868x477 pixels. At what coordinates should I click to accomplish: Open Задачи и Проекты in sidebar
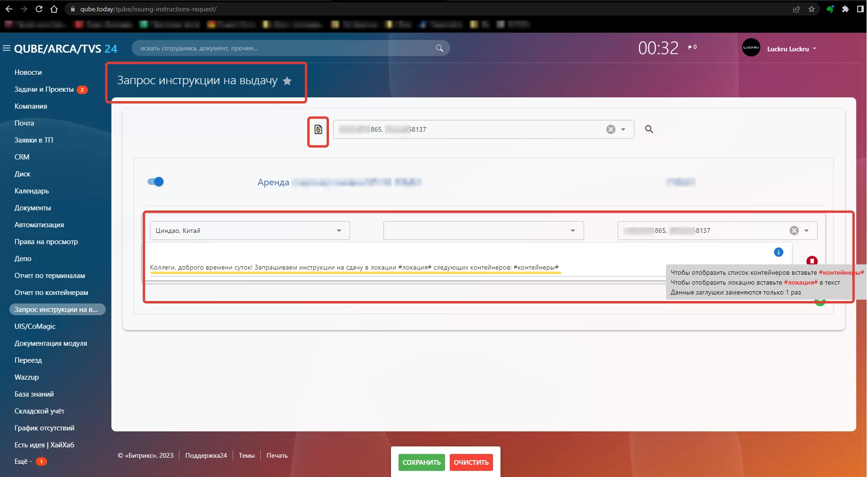pos(44,89)
